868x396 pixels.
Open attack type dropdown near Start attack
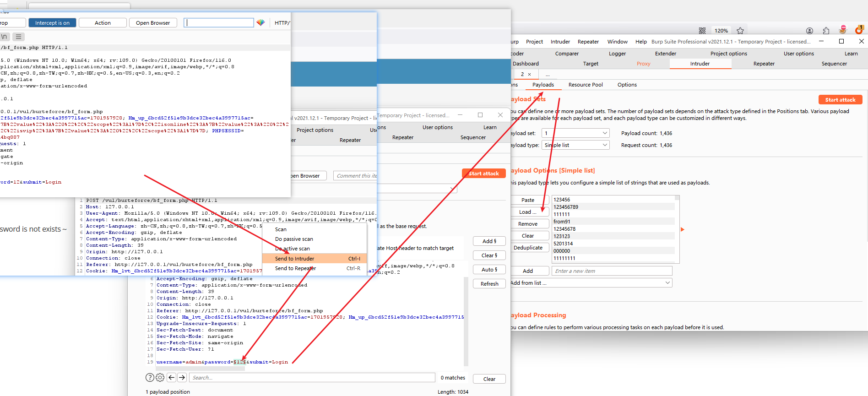[x=417, y=189]
